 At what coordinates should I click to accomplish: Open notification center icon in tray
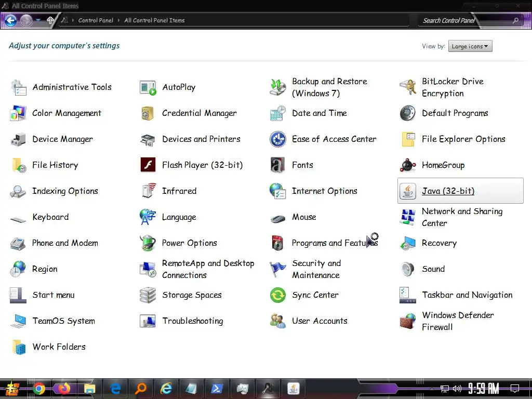[x=515, y=389]
